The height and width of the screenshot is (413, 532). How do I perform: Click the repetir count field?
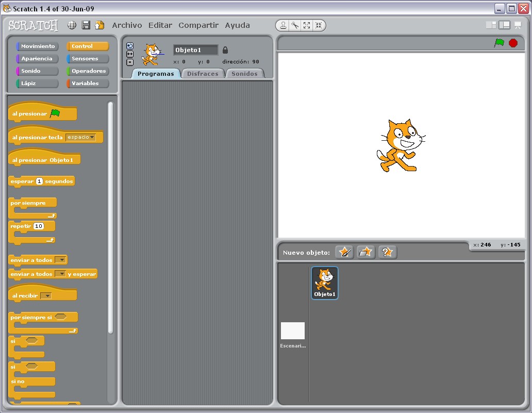39,226
